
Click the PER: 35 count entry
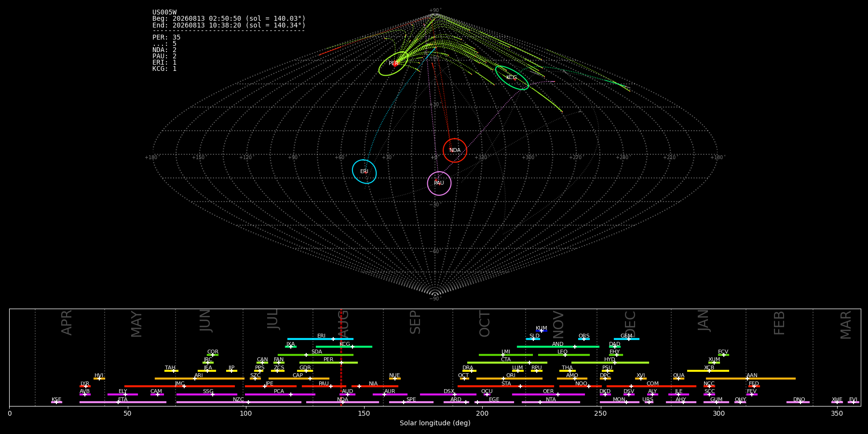[166, 38]
